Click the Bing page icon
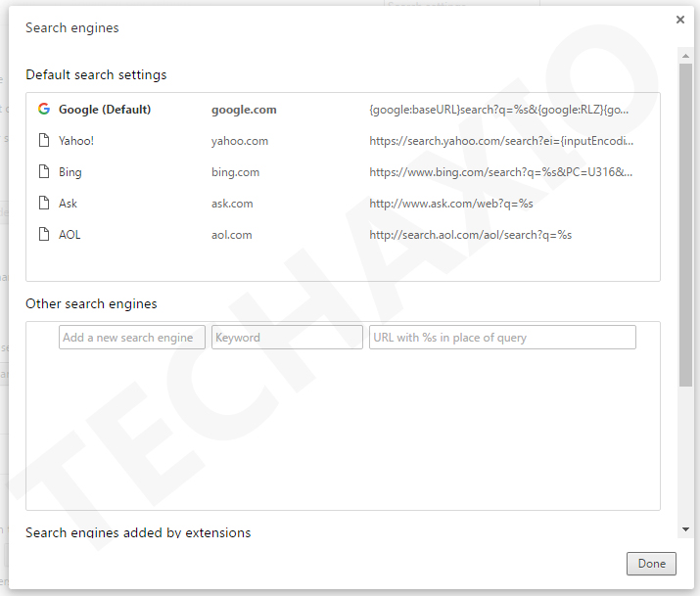Screen dimensions: 700x596 (x=44, y=171)
